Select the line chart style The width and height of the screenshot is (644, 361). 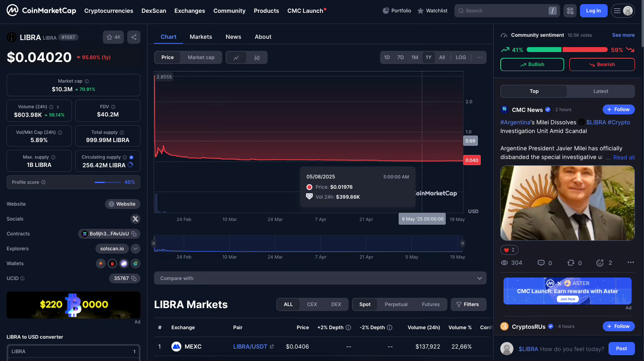[236, 57]
